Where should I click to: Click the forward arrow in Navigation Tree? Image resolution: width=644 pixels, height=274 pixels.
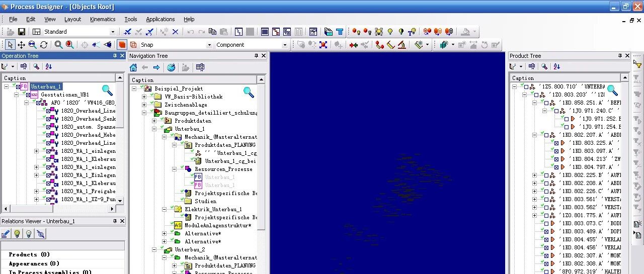156,67
